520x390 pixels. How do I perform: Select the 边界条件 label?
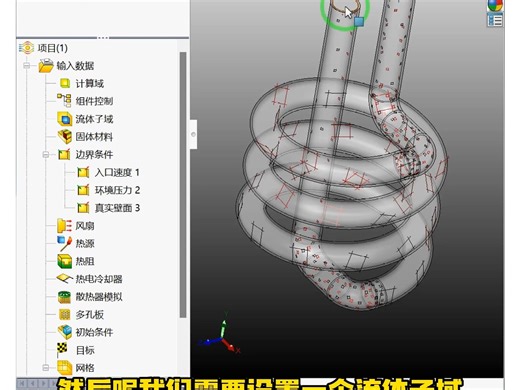[x=94, y=155]
